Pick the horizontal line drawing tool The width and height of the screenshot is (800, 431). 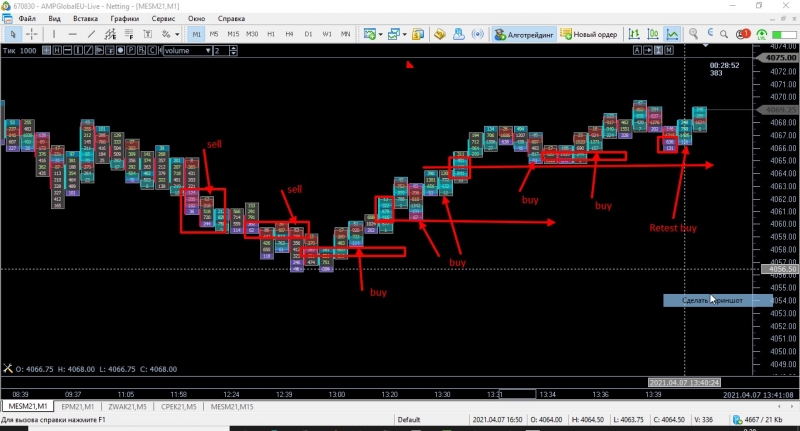(x=72, y=34)
